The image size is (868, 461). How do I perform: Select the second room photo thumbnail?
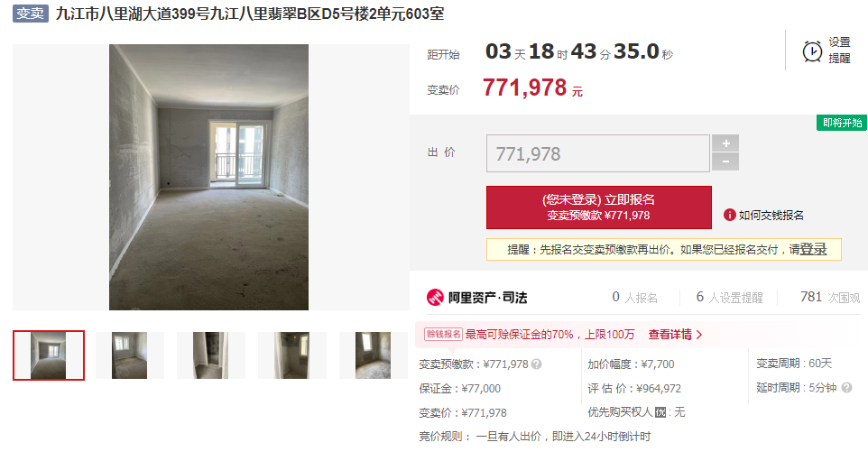click(x=130, y=355)
